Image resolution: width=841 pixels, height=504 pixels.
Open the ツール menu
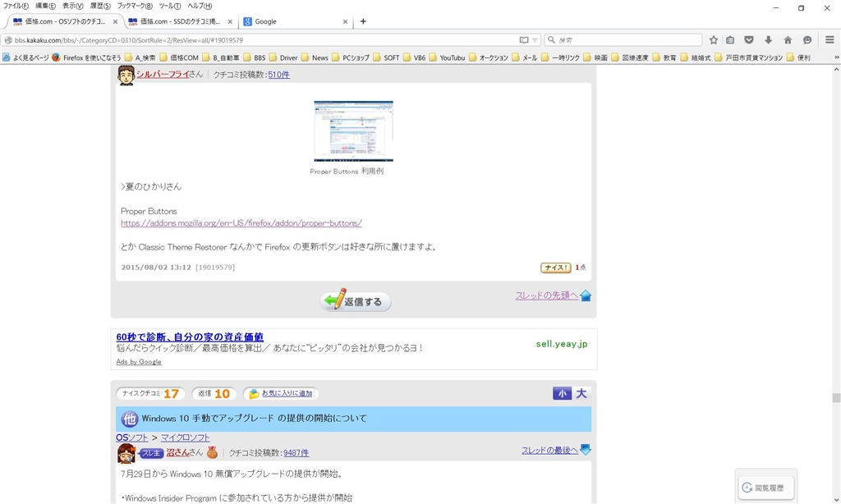pyautogui.click(x=170, y=6)
